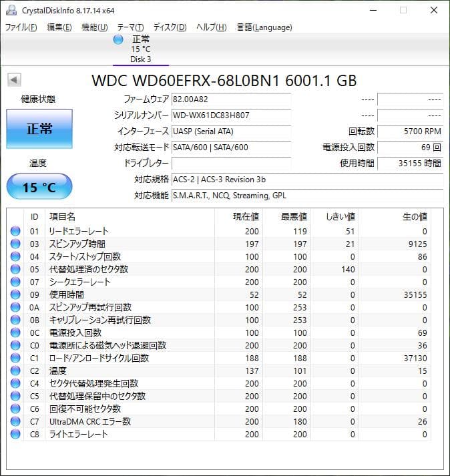
Task: Click the status orb for row C1 ロード/アンロードサイクル回数
Action: click(x=15, y=358)
